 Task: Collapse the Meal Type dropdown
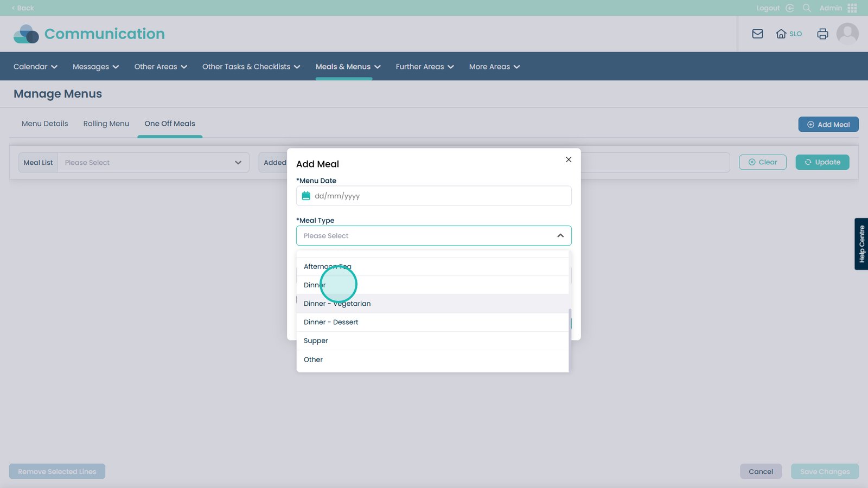pyautogui.click(x=560, y=236)
